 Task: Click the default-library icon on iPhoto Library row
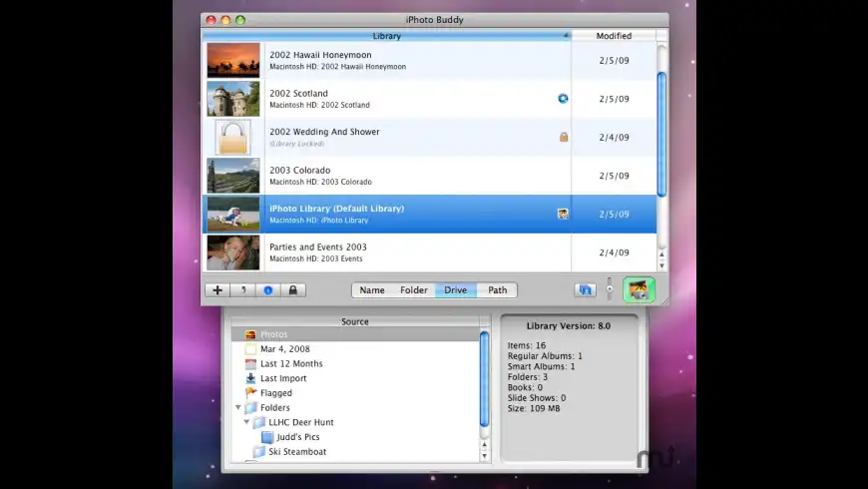563,214
